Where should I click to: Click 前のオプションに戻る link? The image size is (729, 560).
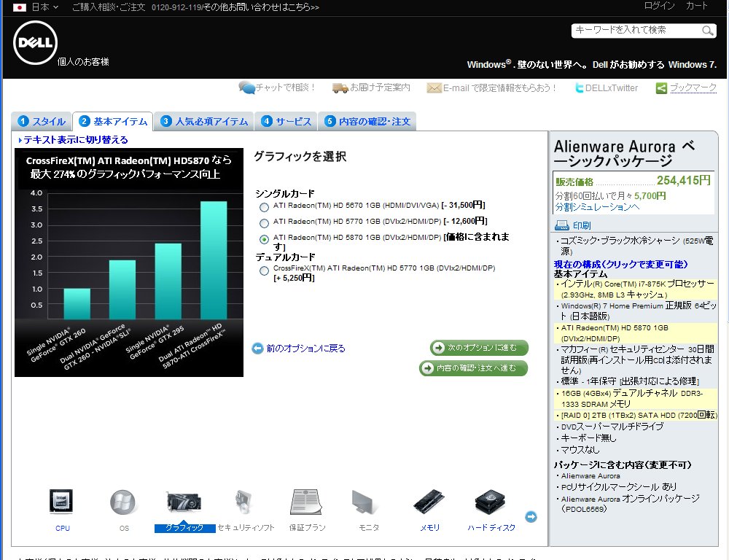(x=306, y=349)
